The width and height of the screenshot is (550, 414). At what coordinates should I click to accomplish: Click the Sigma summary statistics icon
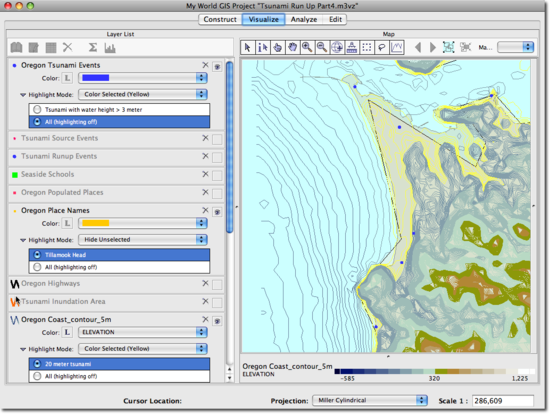(93, 47)
